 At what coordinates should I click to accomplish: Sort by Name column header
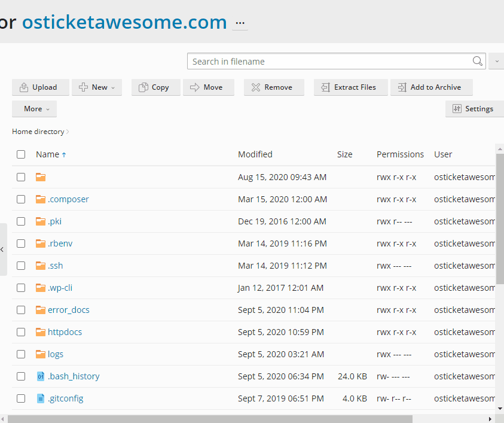point(47,154)
